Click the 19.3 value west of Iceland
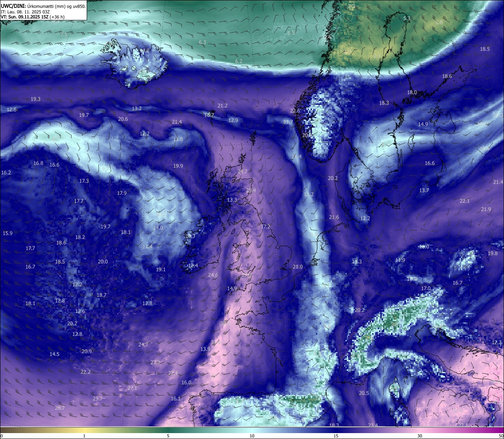This screenshot has width=504, height=439. pos(35,99)
